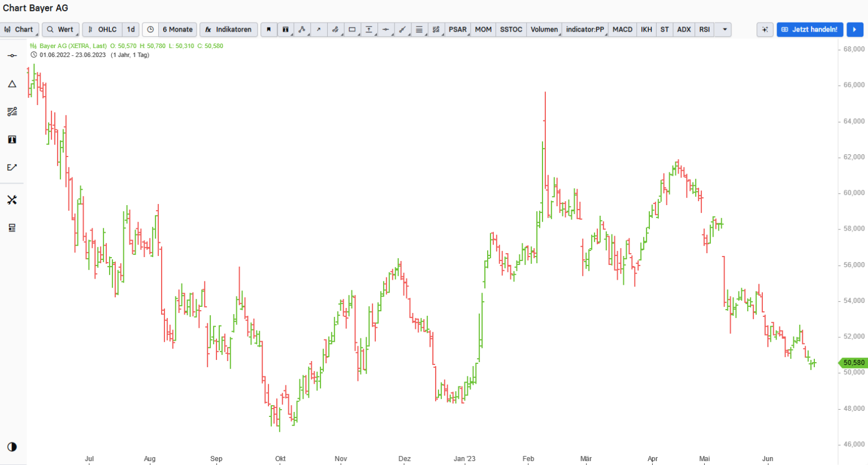868x465 pixels.
Task: Select the triangle shape tool in the sidebar
Action: click(12, 84)
